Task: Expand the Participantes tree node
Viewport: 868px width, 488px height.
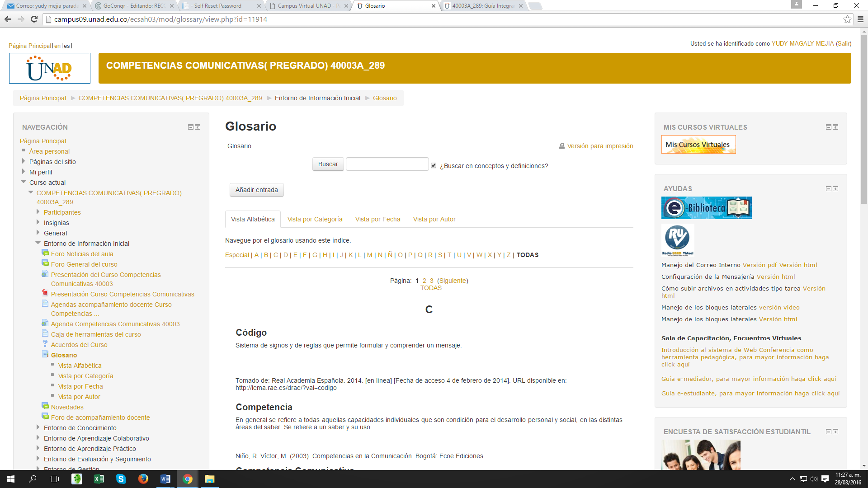Action: tap(38, 212)
